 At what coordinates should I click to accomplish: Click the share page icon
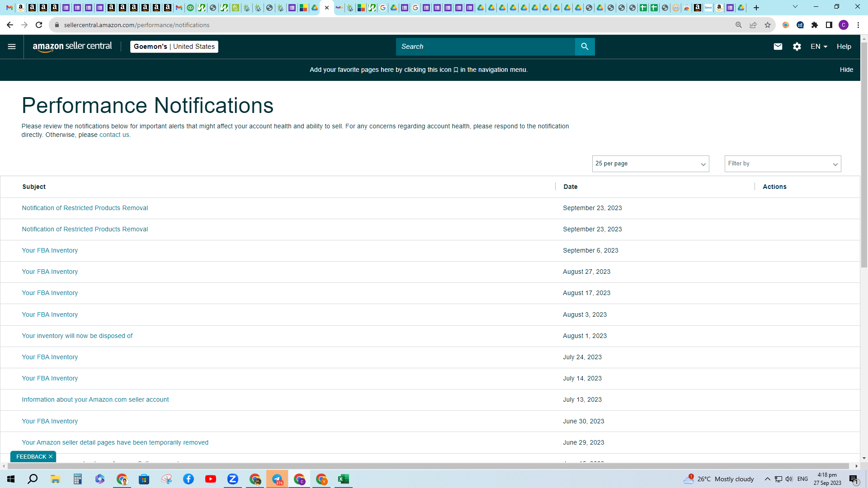753,25
